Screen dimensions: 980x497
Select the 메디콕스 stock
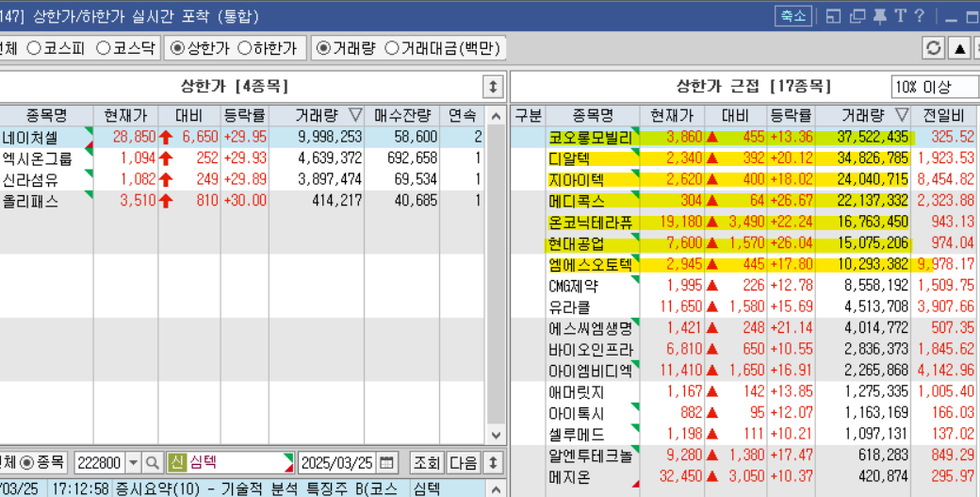[x=577, y=201]
